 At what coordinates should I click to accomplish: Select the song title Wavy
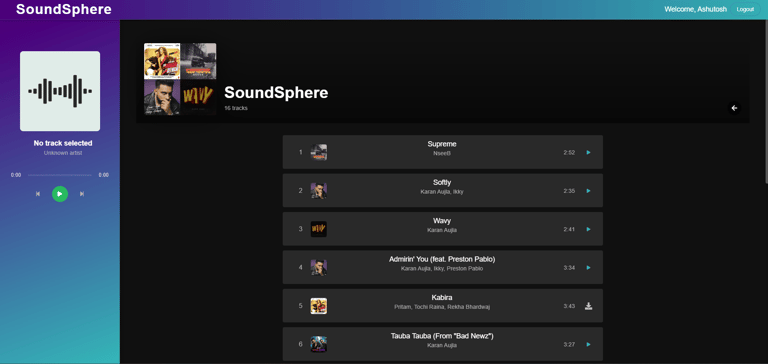pyautogui.click(x=442, y=221)
